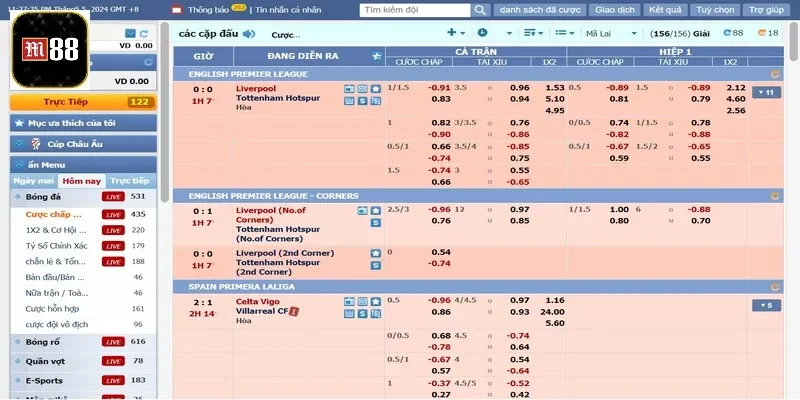Expand the 5 more markets for Celta Vigo
The height and width of the screenshot is (400, 800).
pyautogui.click(x=767, y=305)
